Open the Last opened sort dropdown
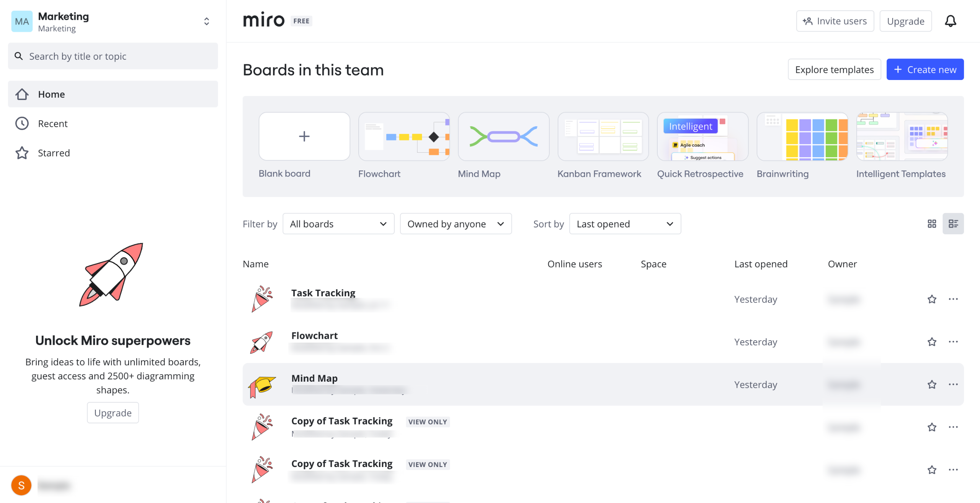 coord(625,224)
